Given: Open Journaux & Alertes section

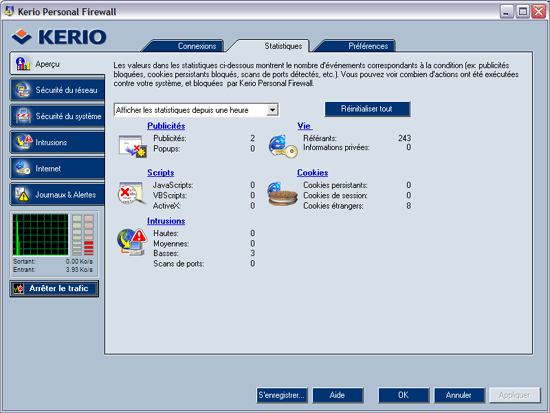Looking at the screenshot, I should point(57,194).
